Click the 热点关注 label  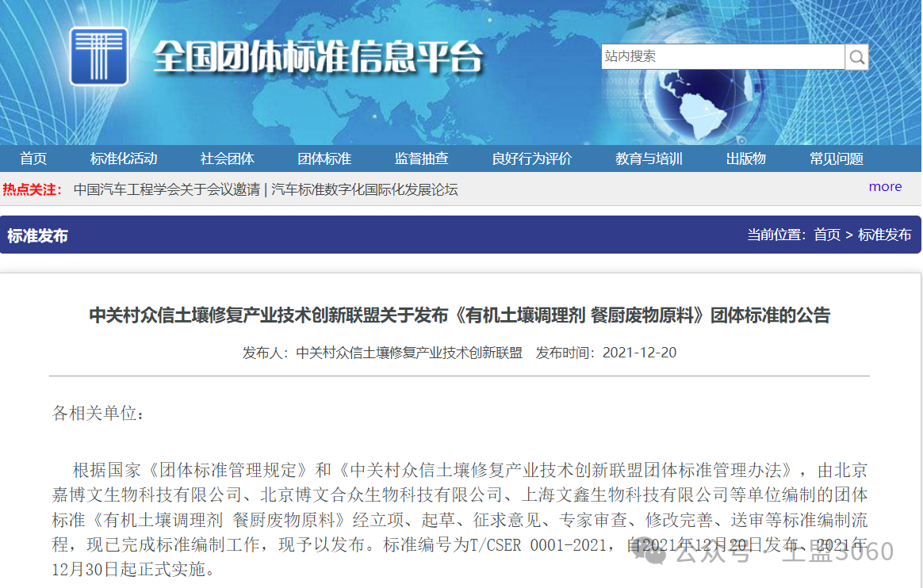coord(33,189)
